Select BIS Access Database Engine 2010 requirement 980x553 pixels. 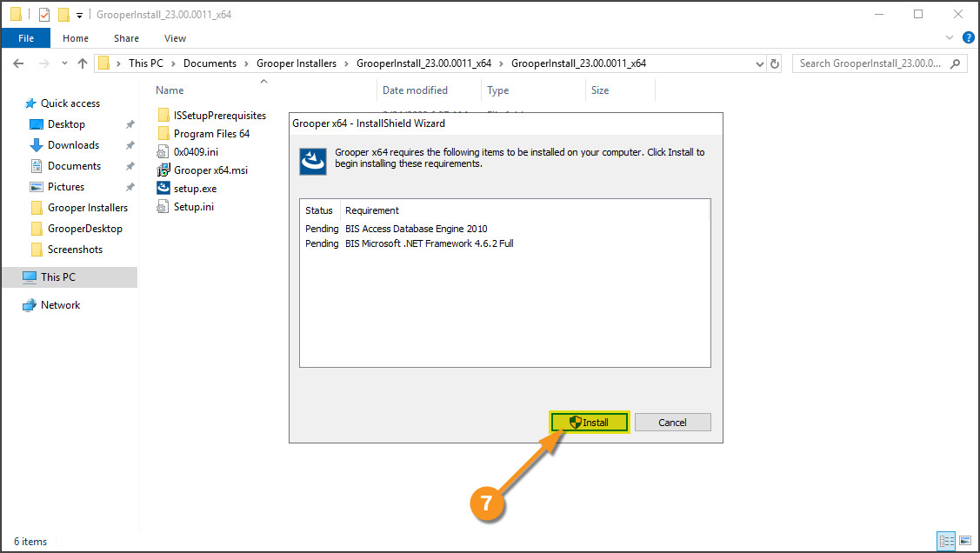tap(417, 229)
